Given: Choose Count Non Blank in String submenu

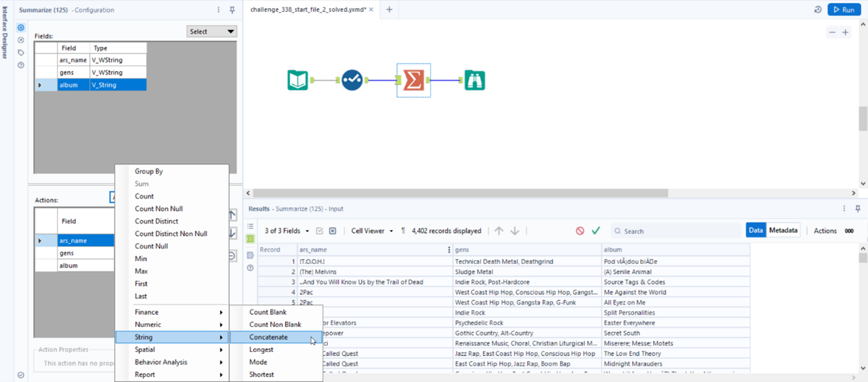Looking at the screenshot, I should click(276, 324).
